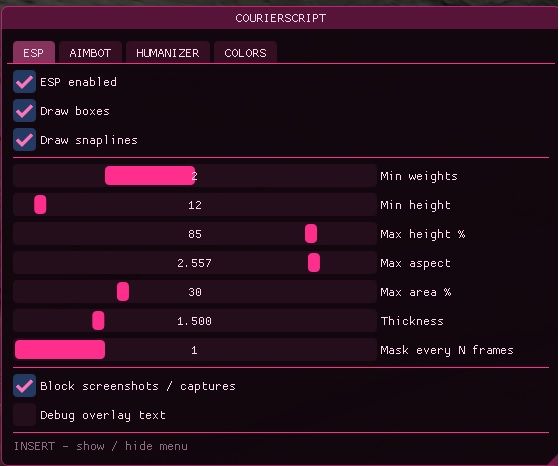Screen dimensions: 559x466
Task: Click the Mask every N frames label
Action: (447, 350)
